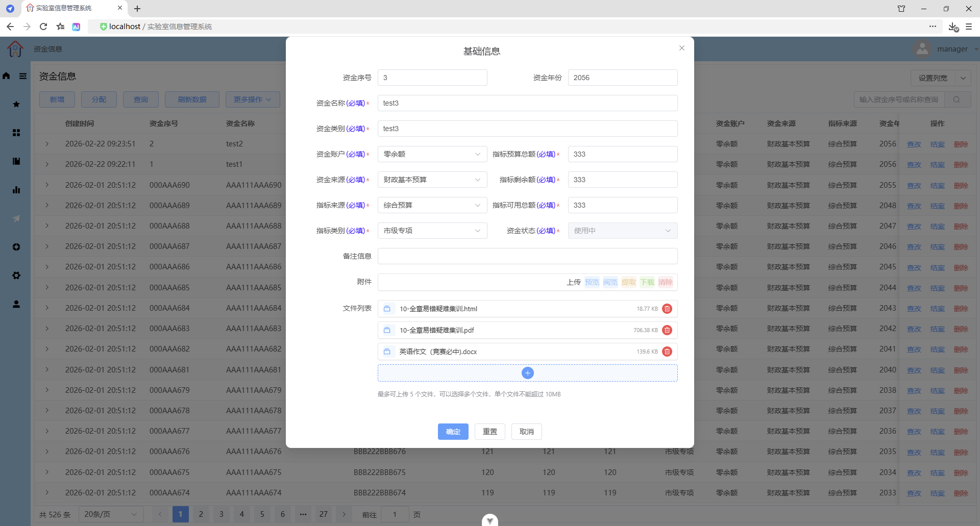The image size is (980, 526).
Task: Delete the 10-全章易错疑难集训.pdf file
Action: click(x=667, y=330)
